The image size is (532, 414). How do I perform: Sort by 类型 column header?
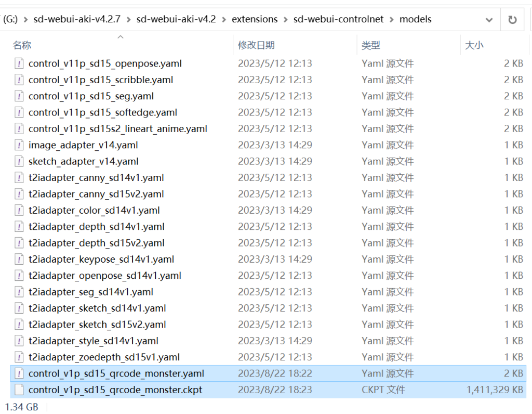(370, 46)
